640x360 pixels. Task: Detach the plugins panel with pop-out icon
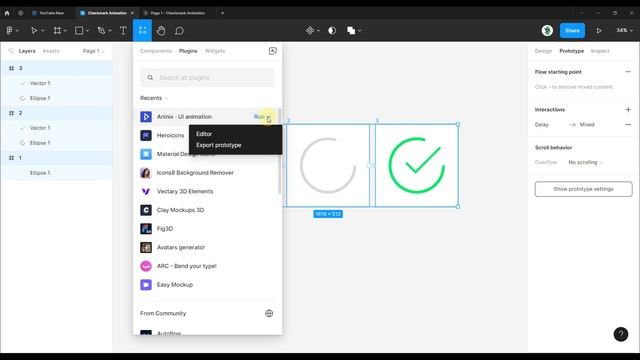(x=273, y=51)
